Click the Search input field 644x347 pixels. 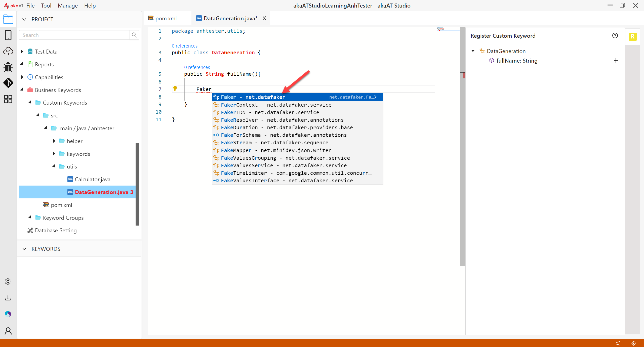(x=74, y=35)
